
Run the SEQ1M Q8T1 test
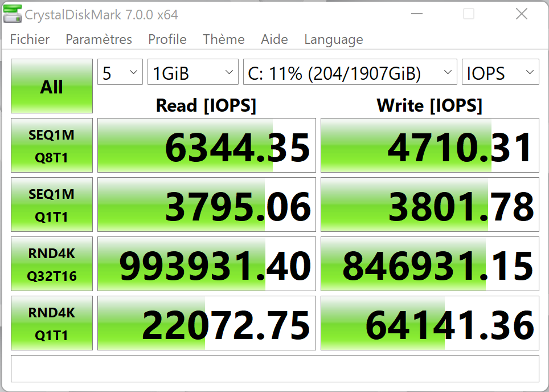point(52,145)
